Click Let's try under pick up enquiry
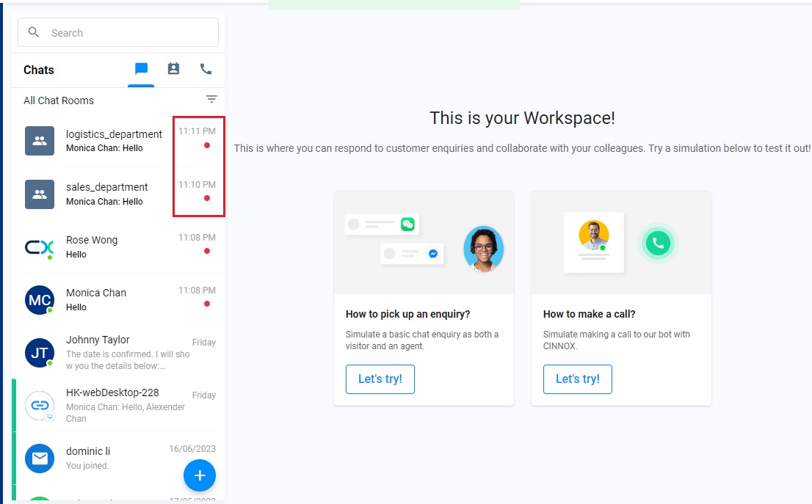The height and width of the screenshot is (504, 812). tap(380, 379)
